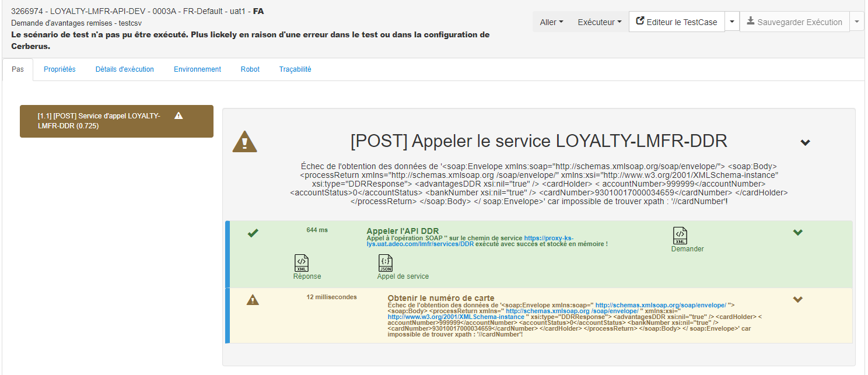Click the 644 ms duration text

[x=317, y=230]
